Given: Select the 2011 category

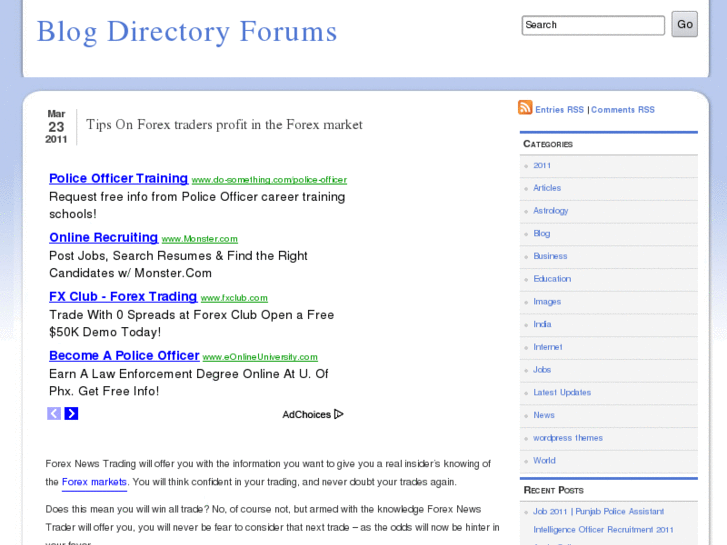Looking at the screenshot, I should coord(542,166).
